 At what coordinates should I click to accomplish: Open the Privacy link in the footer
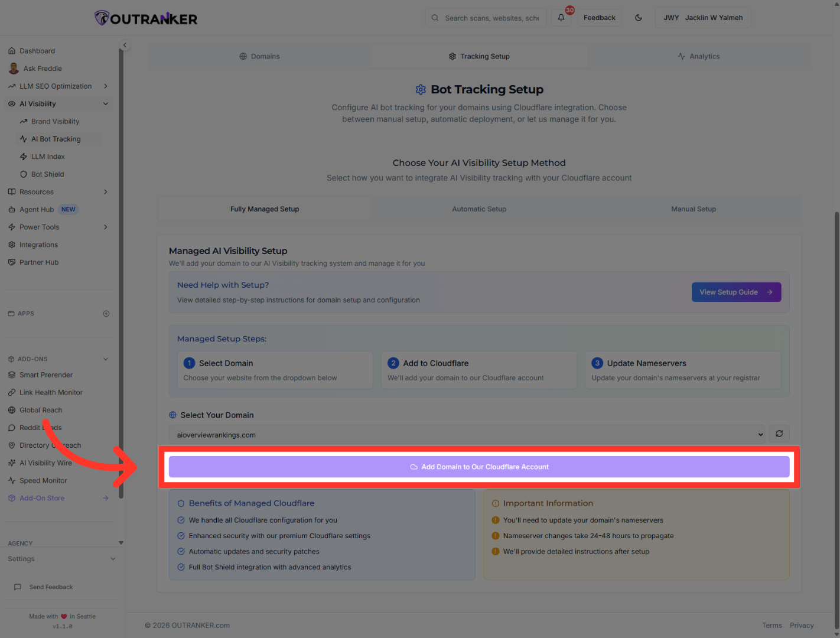tap(802, 625)
